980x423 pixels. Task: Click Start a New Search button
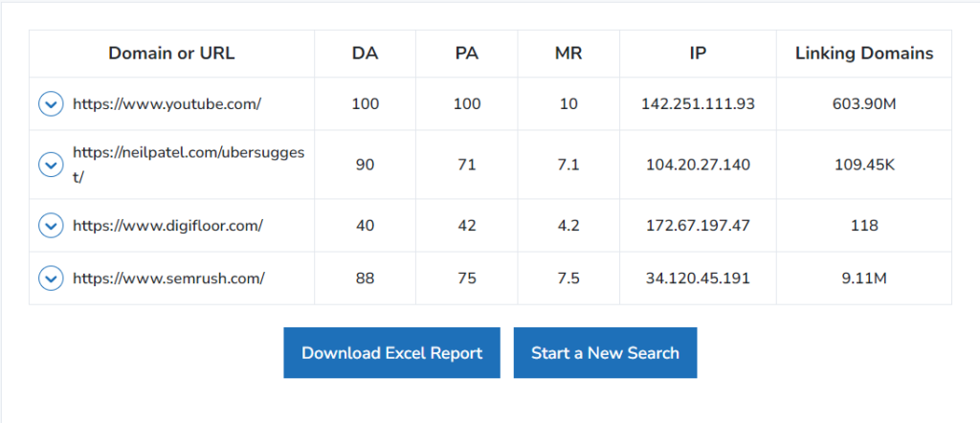pyautogui.click(x=605, y=353)
